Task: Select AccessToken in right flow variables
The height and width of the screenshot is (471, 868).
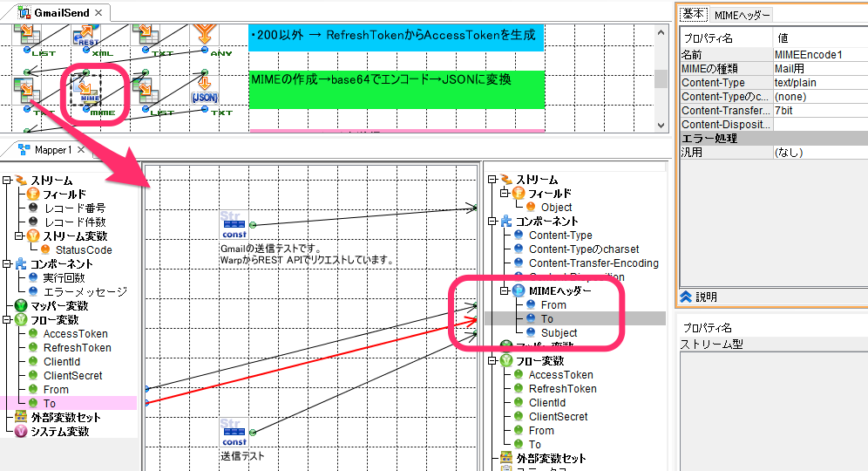Action: point(560,374)
